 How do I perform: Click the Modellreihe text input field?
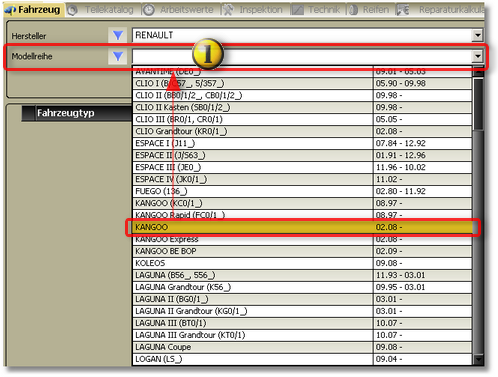pyautogui.click(x=302, y=56)
